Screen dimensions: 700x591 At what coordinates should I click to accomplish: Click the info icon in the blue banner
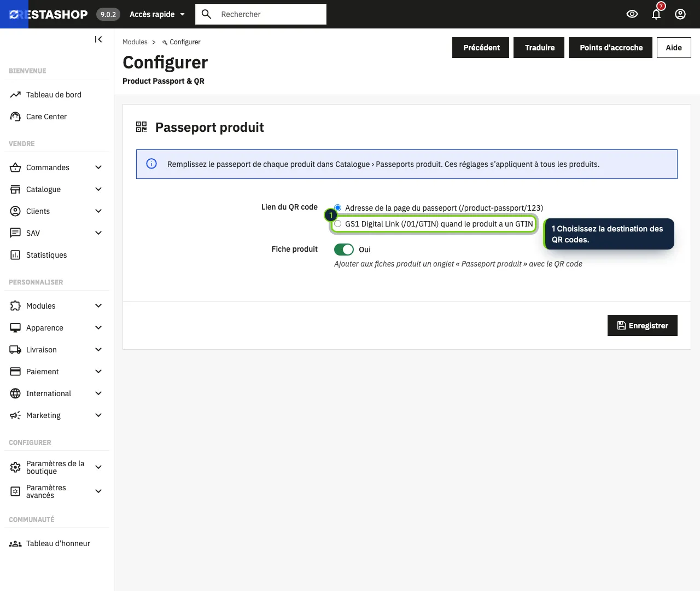click(151, 164)
